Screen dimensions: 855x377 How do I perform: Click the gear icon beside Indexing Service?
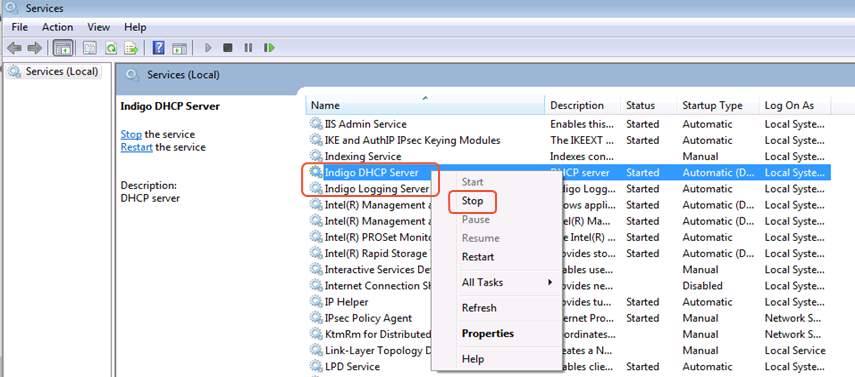pos(316,156)
